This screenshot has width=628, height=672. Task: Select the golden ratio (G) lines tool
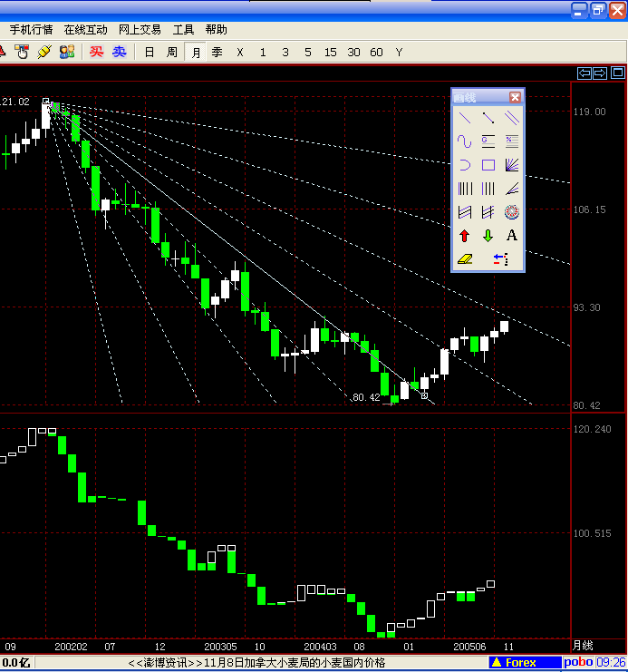488,141
